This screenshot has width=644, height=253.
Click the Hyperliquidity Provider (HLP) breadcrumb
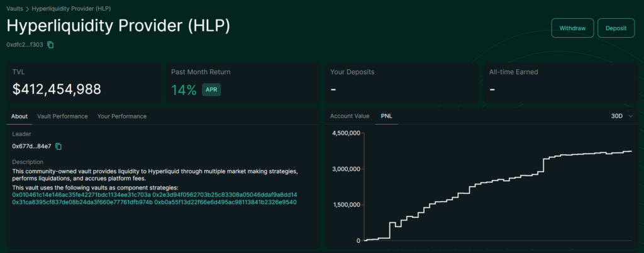tap(71, 8)
